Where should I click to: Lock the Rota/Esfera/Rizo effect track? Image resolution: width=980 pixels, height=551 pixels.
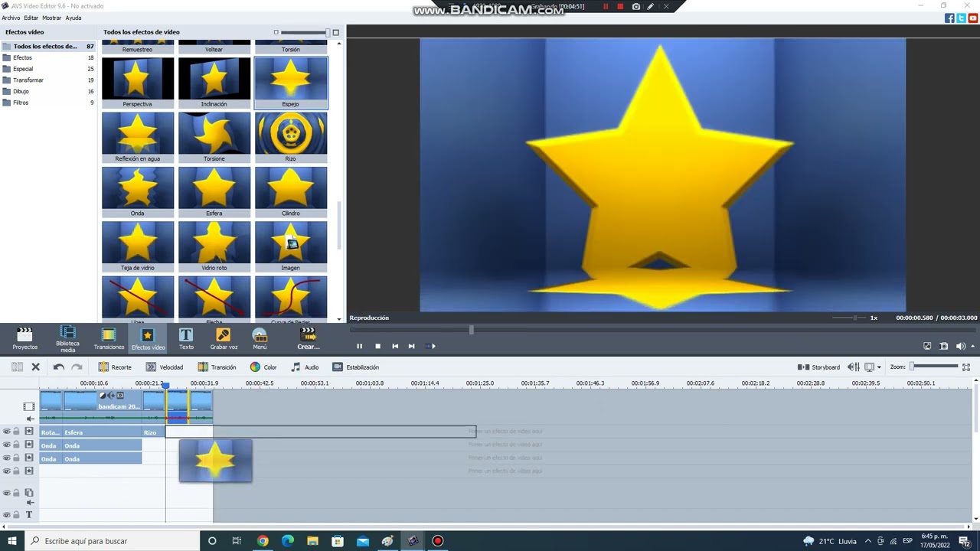16,432
